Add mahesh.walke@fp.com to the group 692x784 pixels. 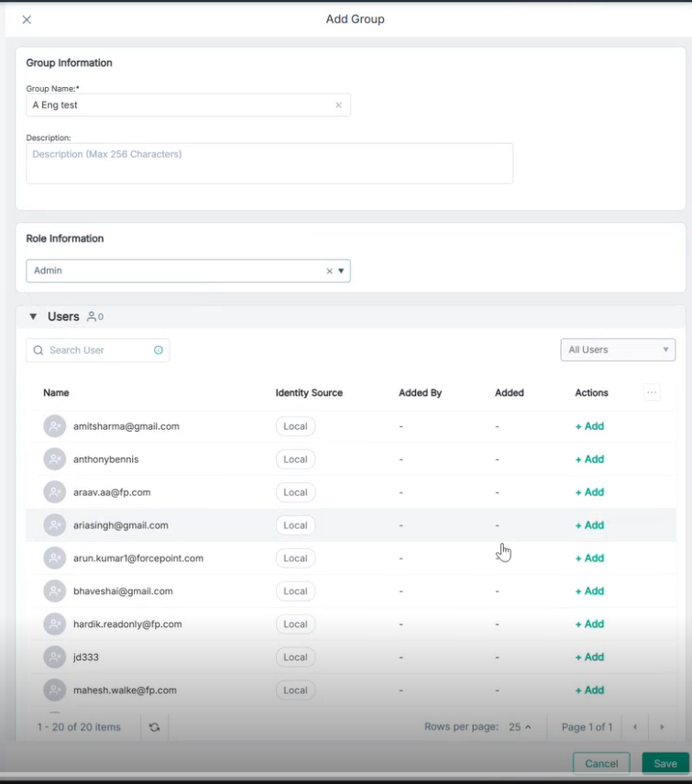[589, 690]
